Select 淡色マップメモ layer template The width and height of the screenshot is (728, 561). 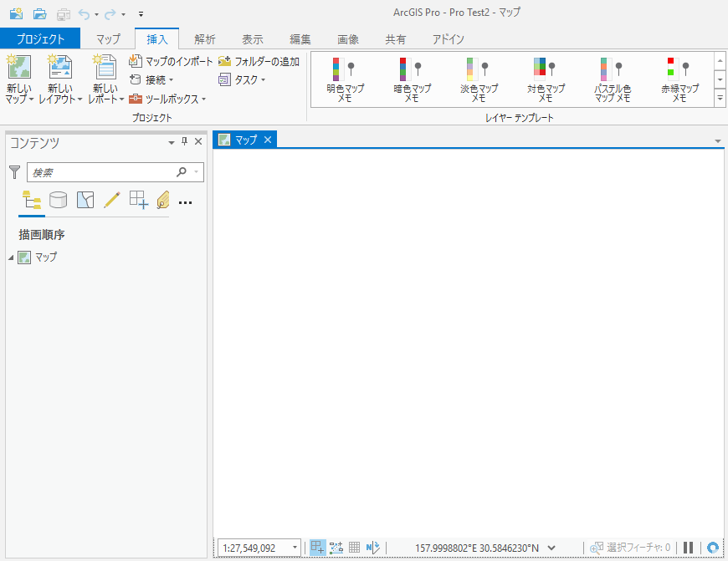point(479,79)
